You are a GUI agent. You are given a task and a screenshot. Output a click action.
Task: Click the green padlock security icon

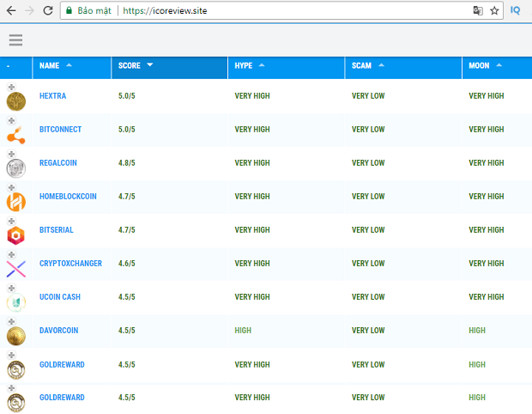69,10
